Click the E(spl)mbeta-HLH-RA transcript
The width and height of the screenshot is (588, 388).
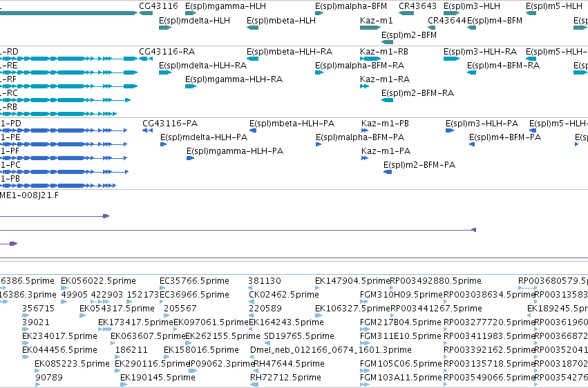coord(252,59)
